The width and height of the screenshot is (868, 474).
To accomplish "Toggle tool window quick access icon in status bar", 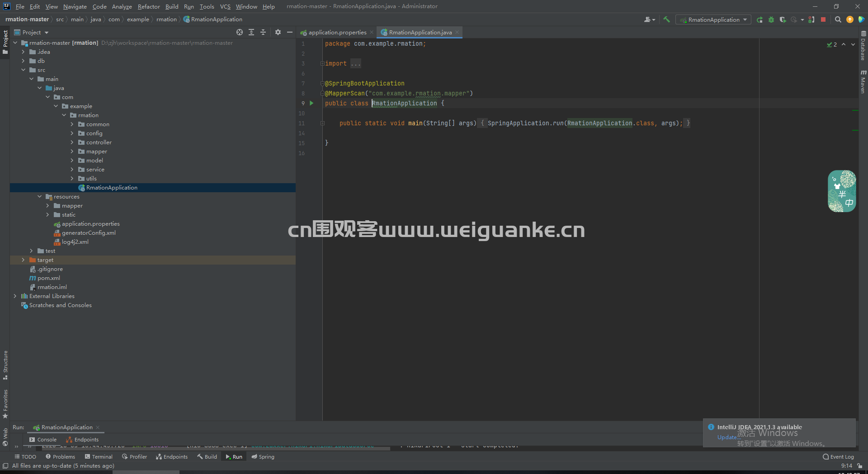I will (5, 465).
